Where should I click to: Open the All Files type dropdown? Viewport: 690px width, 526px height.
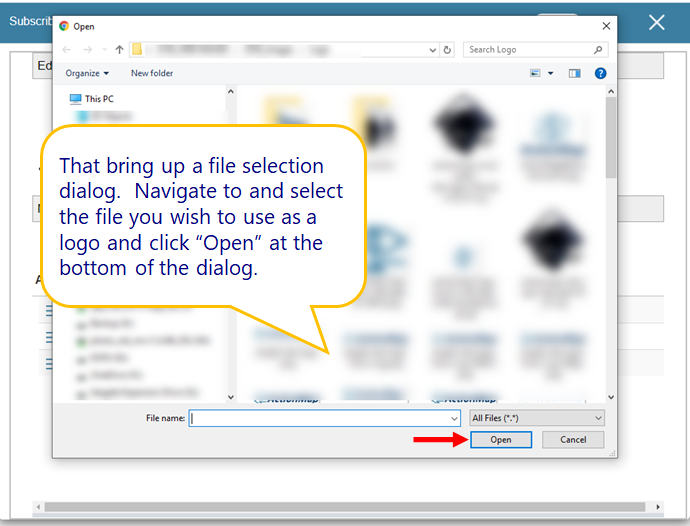point(537,418)
